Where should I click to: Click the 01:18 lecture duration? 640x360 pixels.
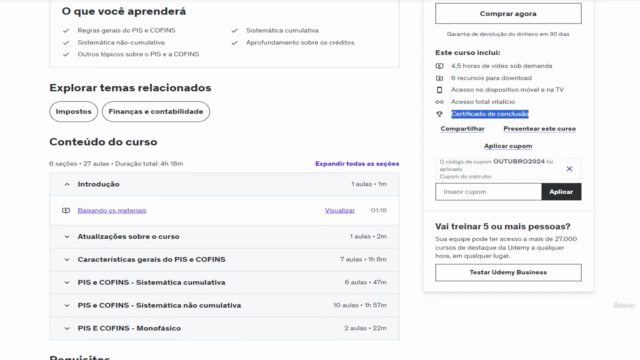pos(378,211)
